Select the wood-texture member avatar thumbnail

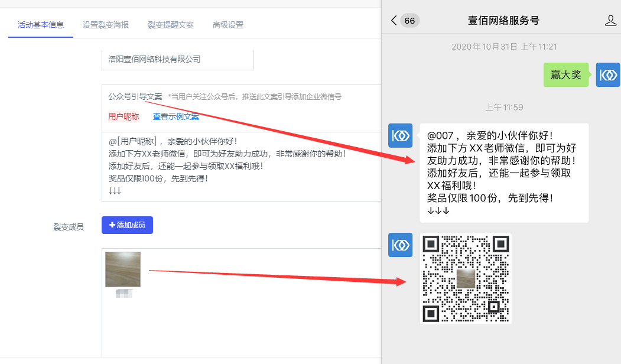123,269
